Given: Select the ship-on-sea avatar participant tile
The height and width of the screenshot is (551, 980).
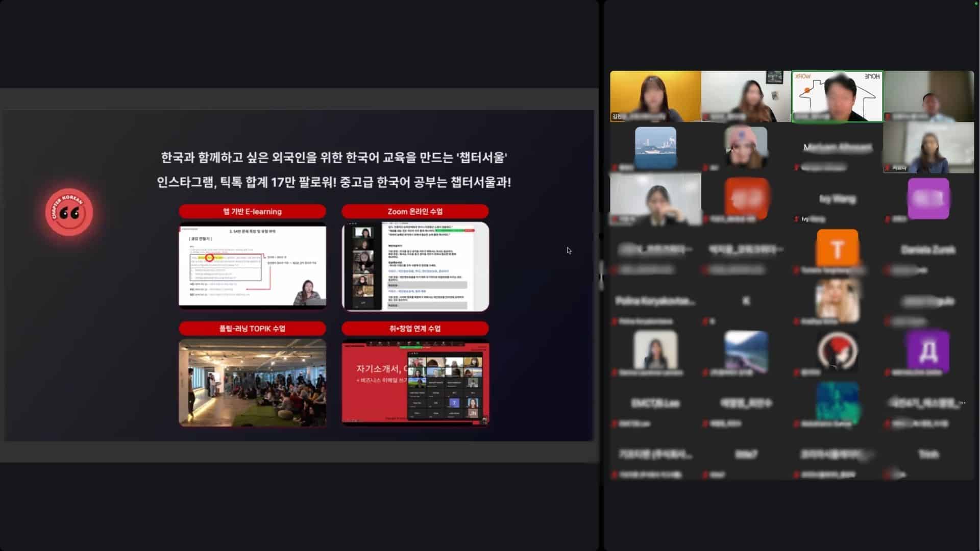Looking at the screenshot, I should 655,147.
